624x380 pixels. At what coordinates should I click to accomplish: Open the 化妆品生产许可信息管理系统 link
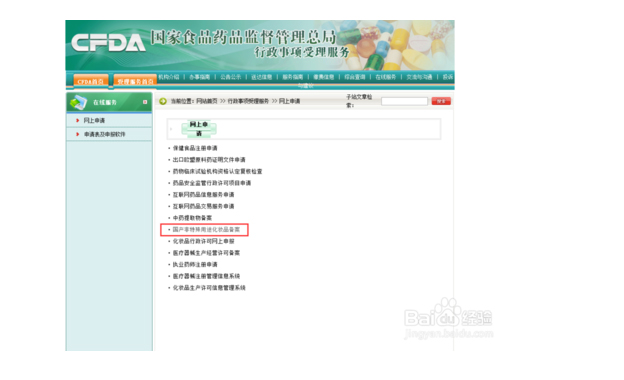coord(209,288)
